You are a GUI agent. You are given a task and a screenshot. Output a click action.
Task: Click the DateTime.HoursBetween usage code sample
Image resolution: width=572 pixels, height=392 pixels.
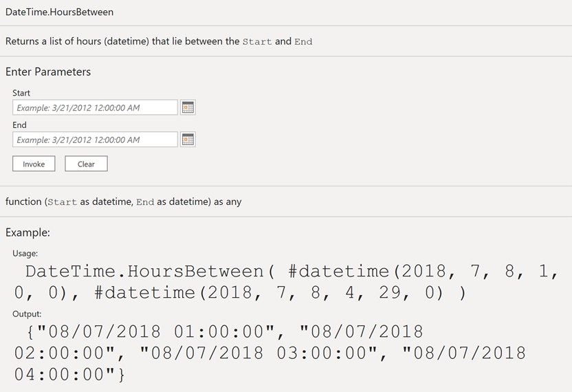pos(287,282)
